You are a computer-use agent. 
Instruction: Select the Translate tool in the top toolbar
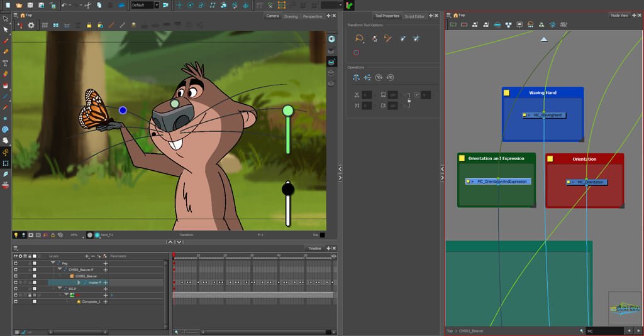tap(179, 5)
